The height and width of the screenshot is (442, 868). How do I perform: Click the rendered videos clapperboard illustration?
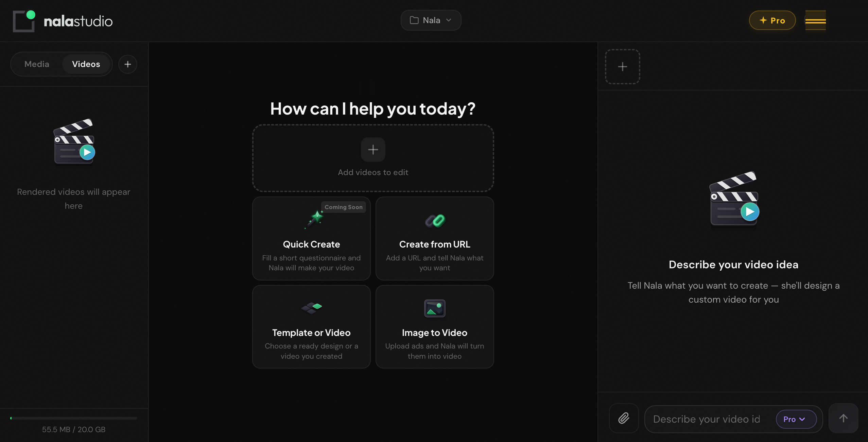pyautogui.click(x=73, y=142)
